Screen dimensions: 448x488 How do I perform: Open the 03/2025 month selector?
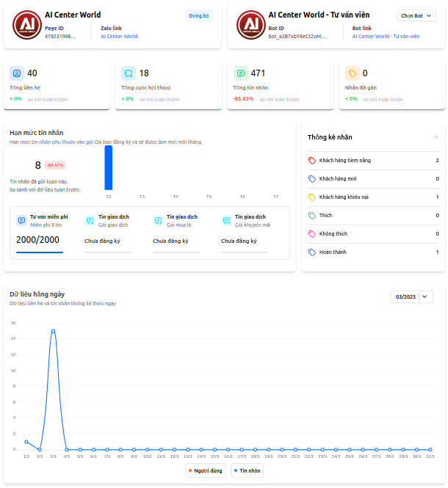coord(412,296)
